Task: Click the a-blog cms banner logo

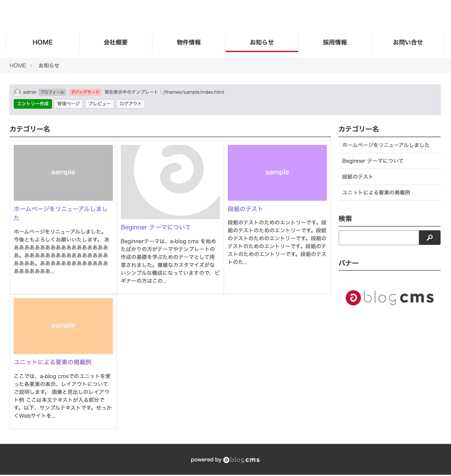Action: [389, 298]
